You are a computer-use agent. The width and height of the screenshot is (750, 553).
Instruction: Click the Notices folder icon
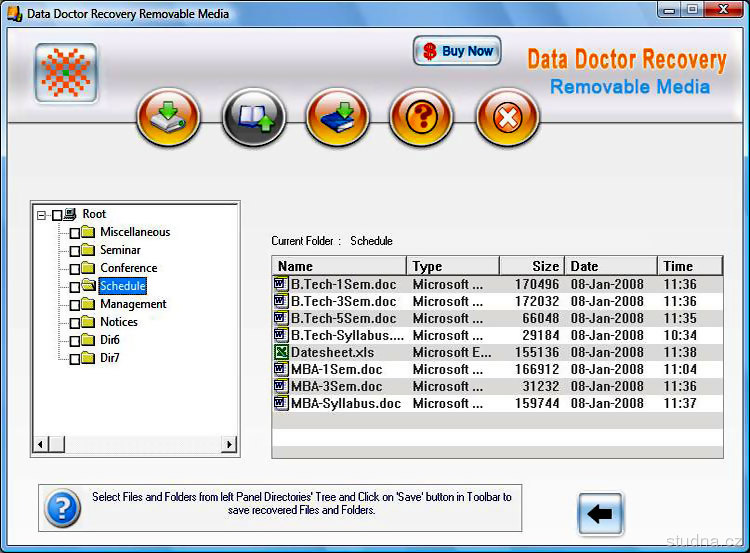88,322
